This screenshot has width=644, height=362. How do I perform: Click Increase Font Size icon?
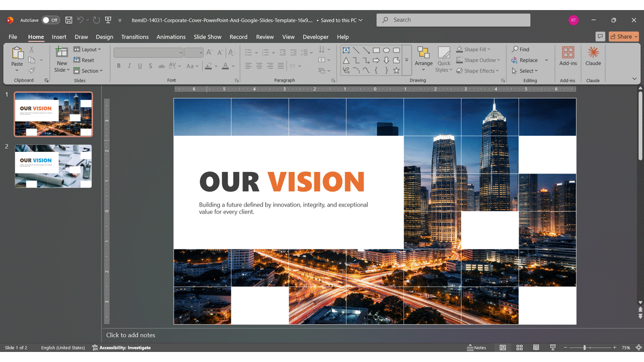click(x=209, y=52)
